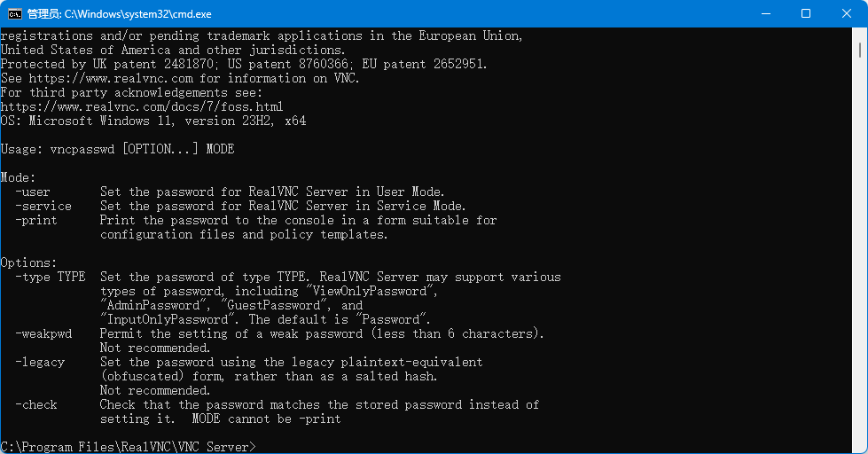The width and height of the screenshot is (868, 454).
Task: Click the "-legacy" option text
Action: tap(40, 362)
